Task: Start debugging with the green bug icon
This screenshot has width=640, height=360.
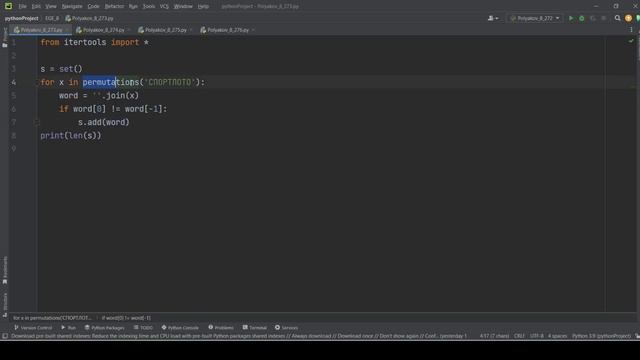Action: tap(582, 18)
